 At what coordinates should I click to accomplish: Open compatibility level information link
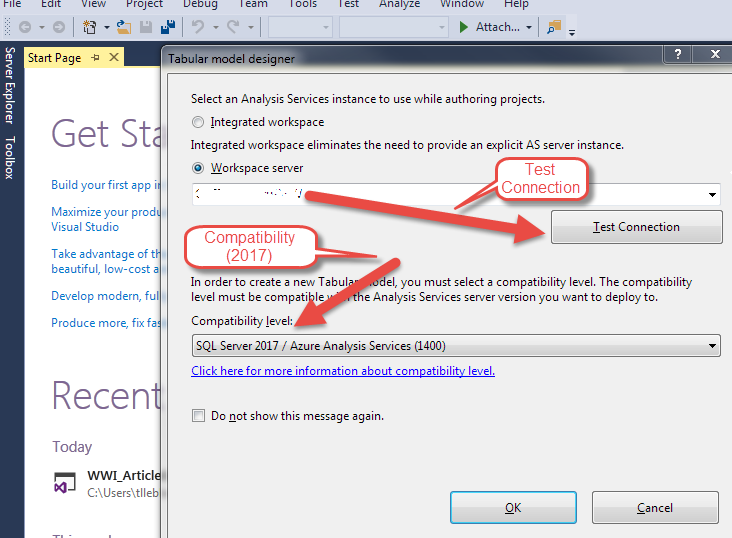tap(343, 371)
